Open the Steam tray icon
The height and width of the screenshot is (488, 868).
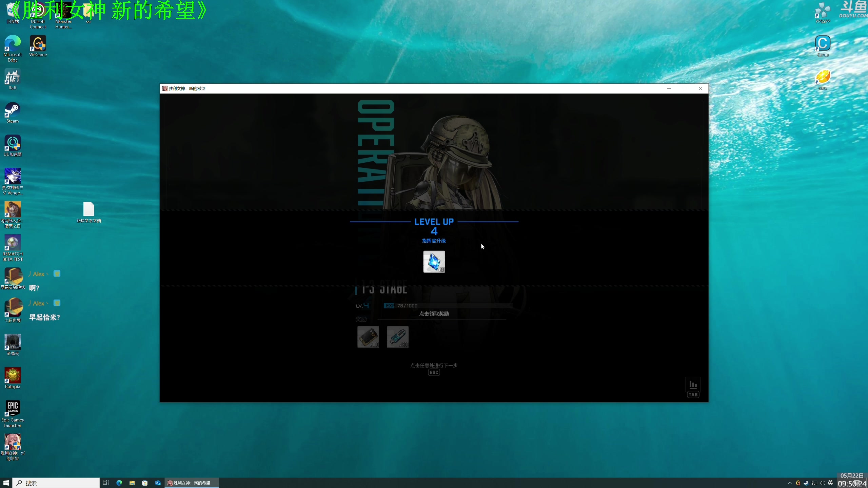pyautogui.click(x=806, y=483)
